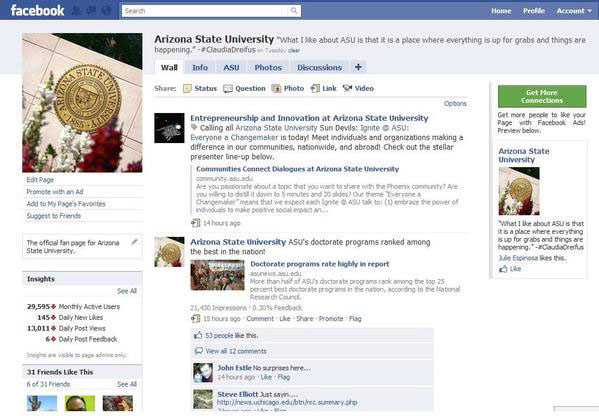Click the thumbs-up Like icon in ad preview
The height and width of the screenshot is (416, 599).
pos(503,269)
